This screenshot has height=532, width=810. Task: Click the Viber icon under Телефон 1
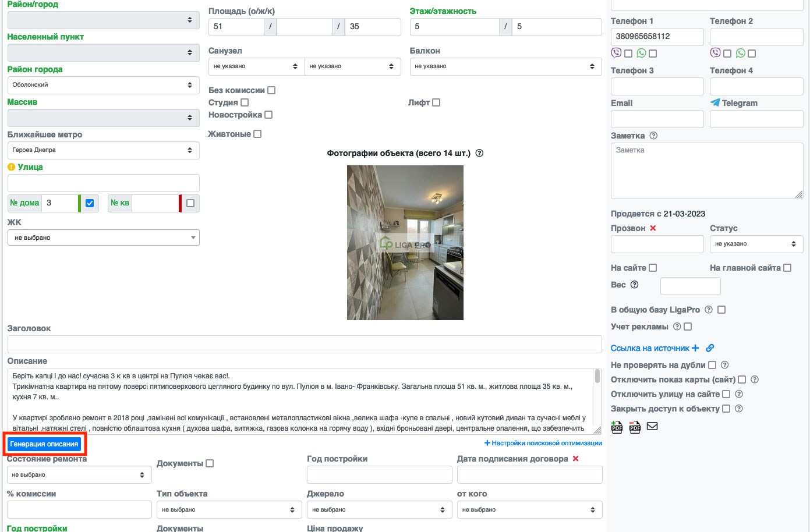pyautogui.click(x=616, y=53)
